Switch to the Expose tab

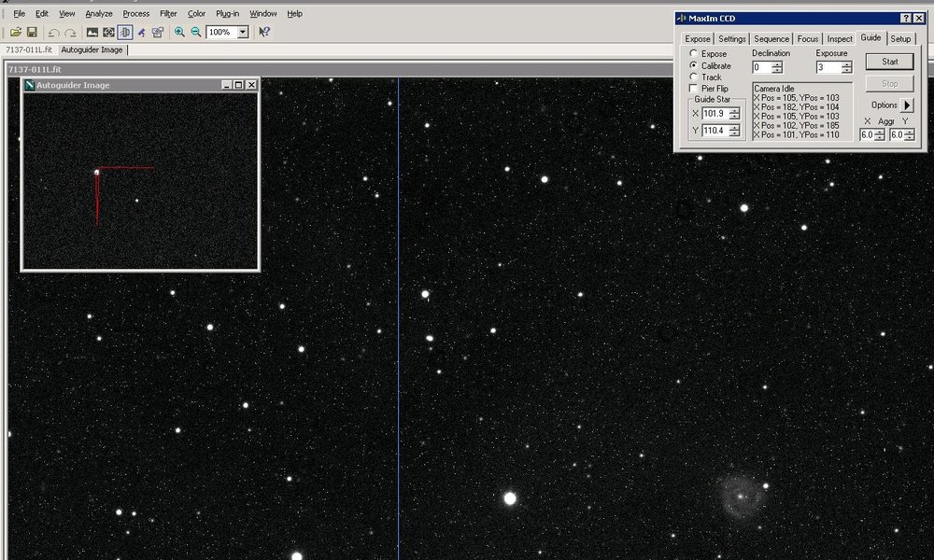coord(698,38)
